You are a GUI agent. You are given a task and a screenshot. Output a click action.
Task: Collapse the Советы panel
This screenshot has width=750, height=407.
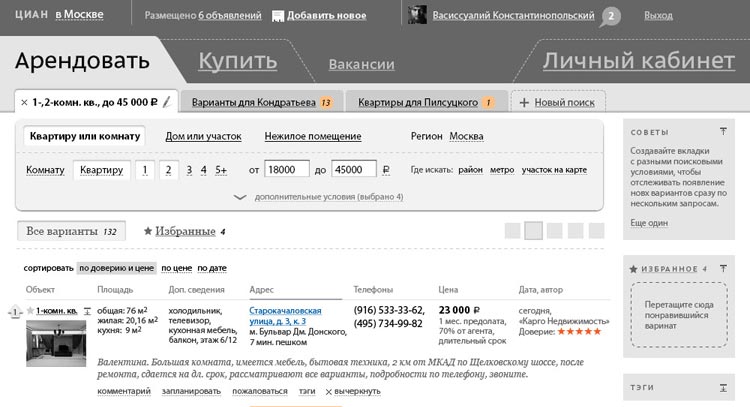tap(723, 131)
